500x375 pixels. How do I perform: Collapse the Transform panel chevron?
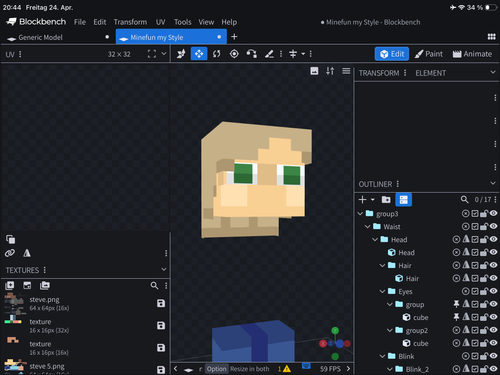tap(493, 72)
